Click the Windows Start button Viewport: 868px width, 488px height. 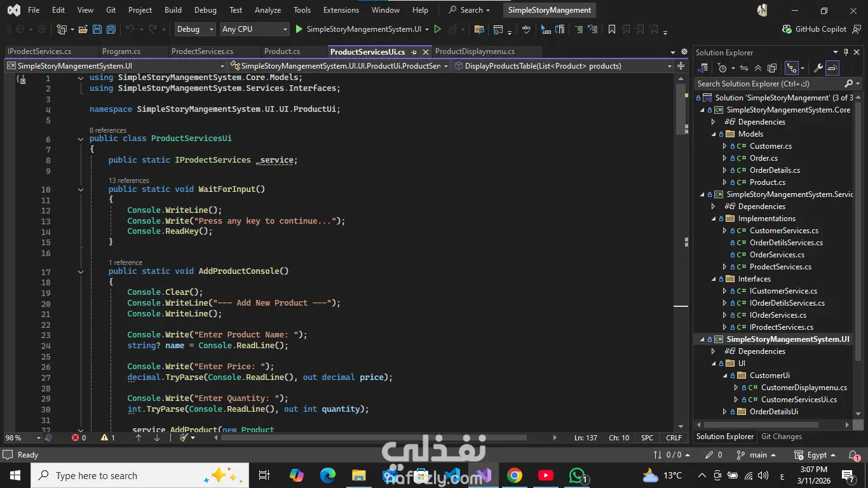15,475
